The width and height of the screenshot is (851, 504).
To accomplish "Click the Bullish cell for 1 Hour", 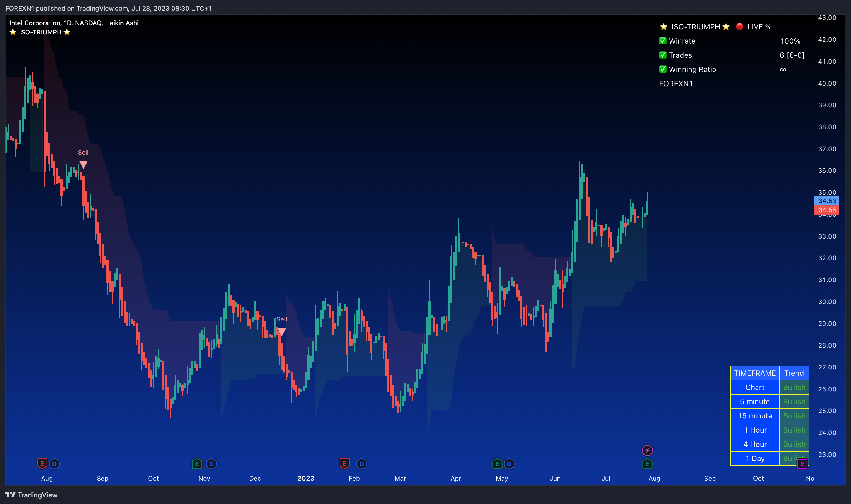I will 794,430.
